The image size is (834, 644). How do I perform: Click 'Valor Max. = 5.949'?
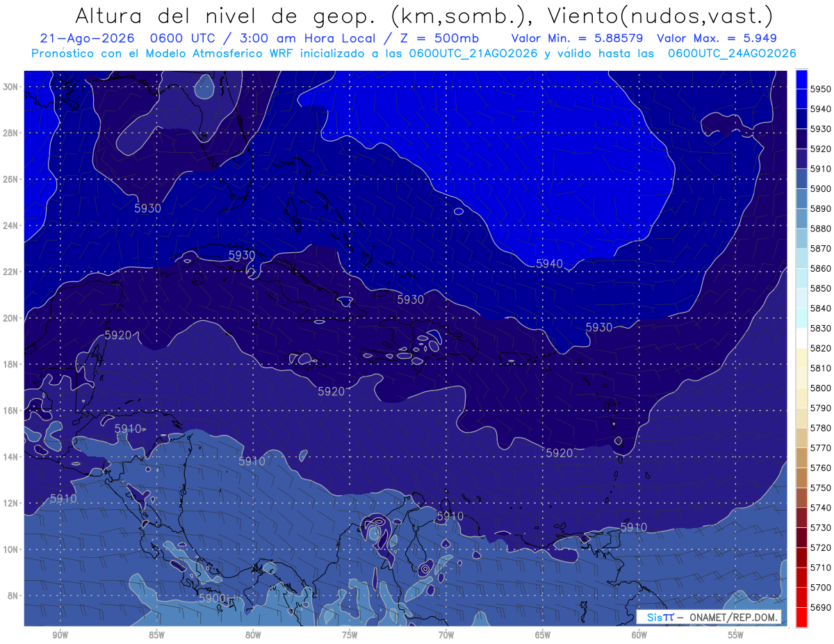coord(717,38)
